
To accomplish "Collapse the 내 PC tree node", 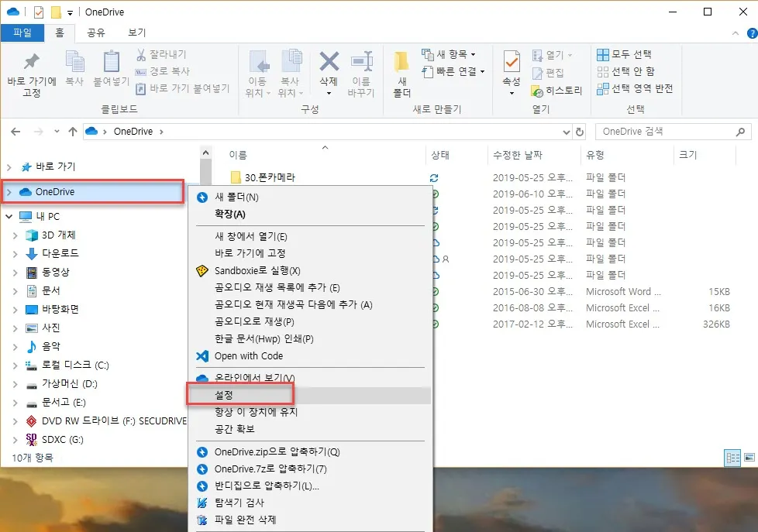I will (x=9, y=216).
